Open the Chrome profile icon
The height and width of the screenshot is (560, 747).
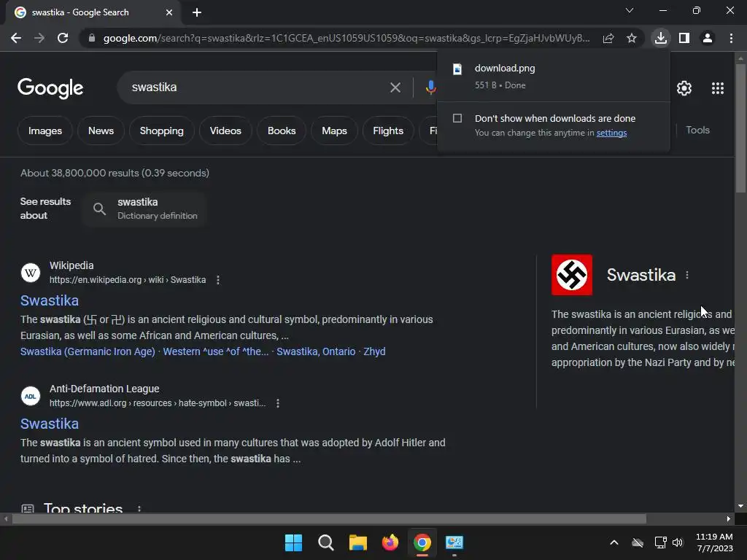708,38
